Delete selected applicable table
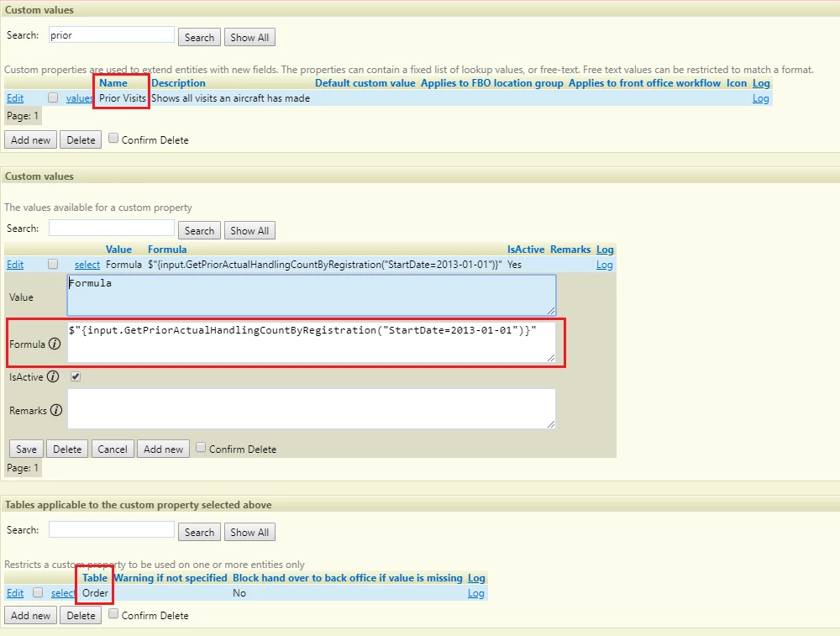This screenshot has height=636, width=840. pos(81,616)
